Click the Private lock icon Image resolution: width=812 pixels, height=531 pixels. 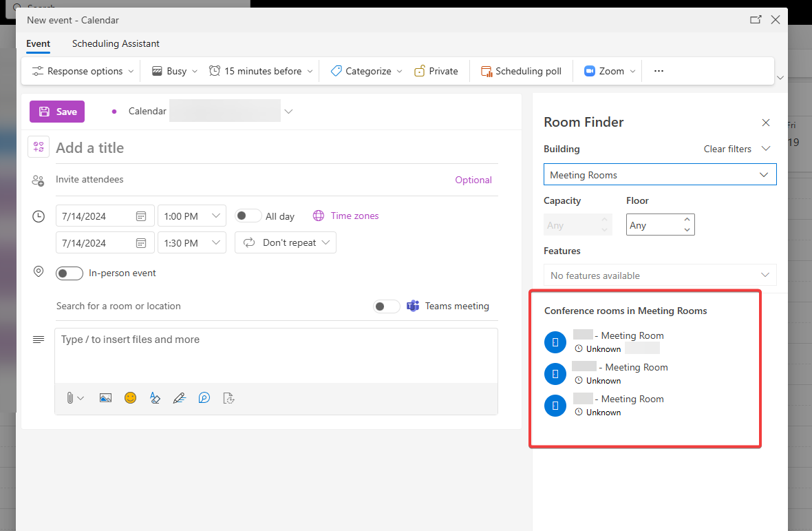coord(420,71)
